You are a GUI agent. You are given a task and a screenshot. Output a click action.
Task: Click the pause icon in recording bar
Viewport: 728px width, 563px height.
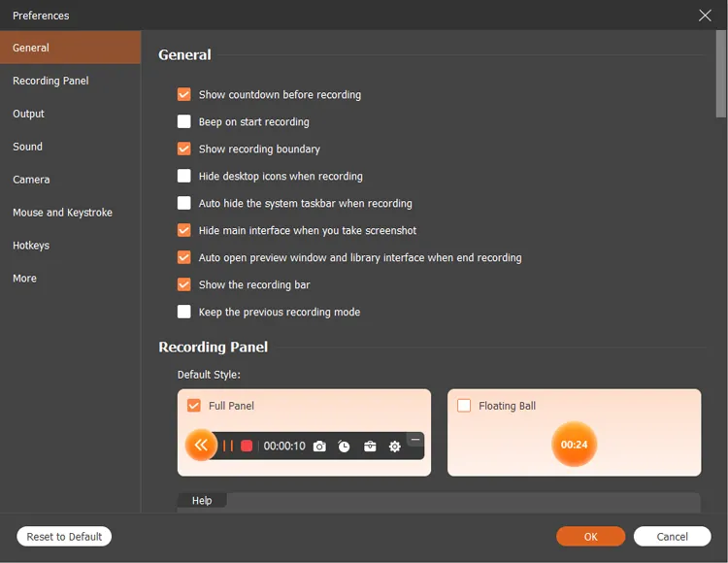tap(228, 446)
